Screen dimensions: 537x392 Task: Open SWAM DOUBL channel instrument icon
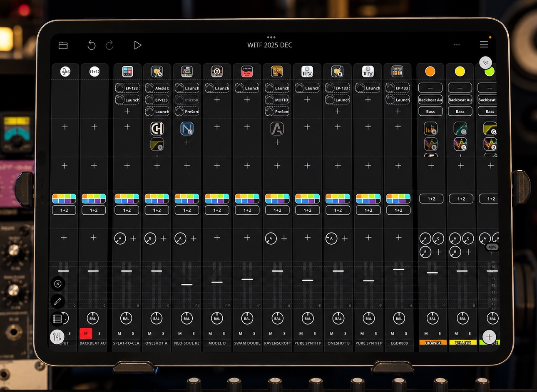click(x=247, y=72)
